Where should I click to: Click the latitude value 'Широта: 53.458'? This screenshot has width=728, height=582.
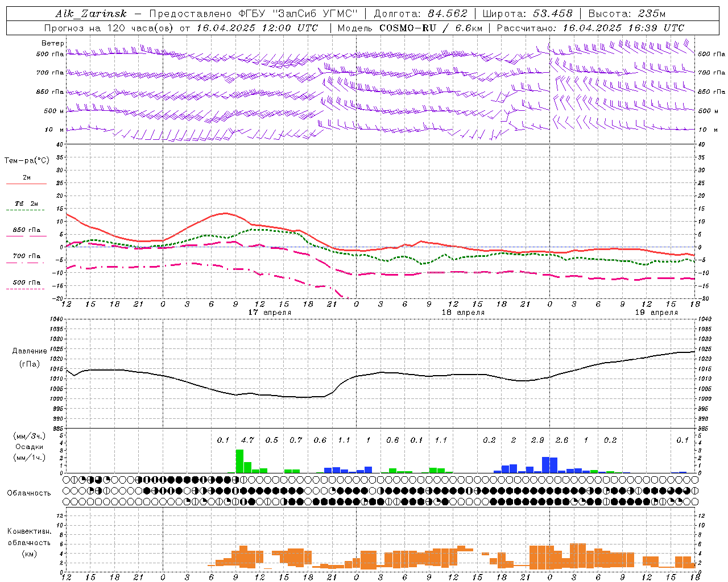(527, 14)
